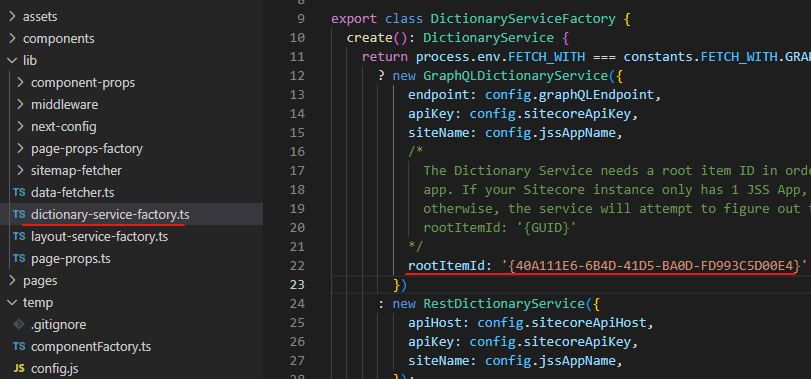Expand the sitemap-fetcher folder chevron
The height and width of the screenshot is (379, 811).
tap(20, 171)
